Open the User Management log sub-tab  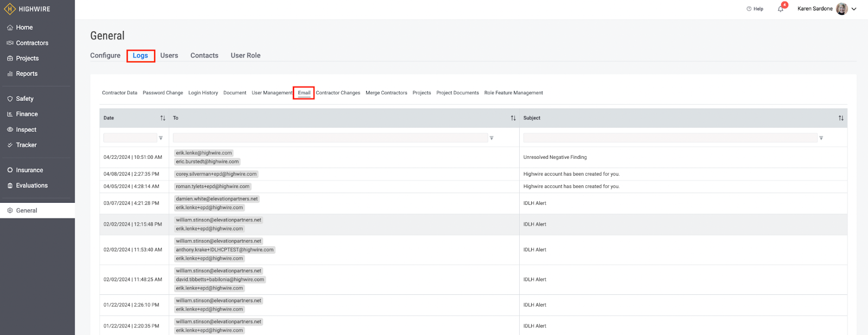(272, 93)
